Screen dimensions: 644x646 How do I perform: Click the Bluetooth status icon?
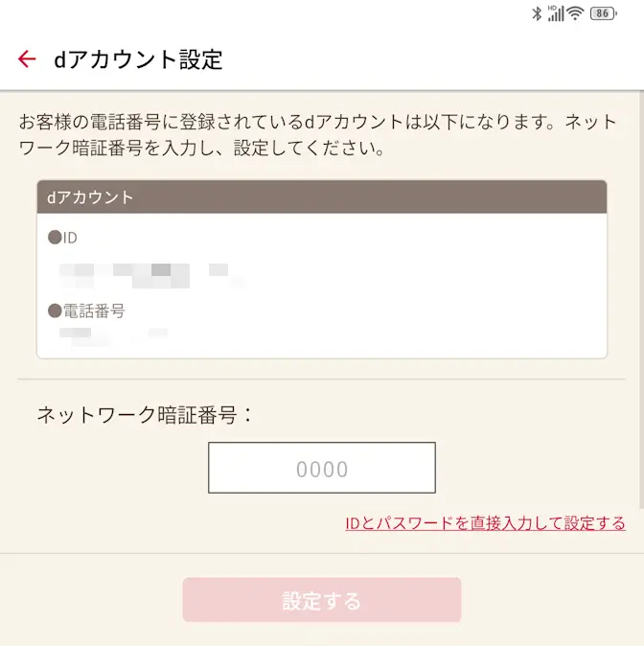click(537, 13)
